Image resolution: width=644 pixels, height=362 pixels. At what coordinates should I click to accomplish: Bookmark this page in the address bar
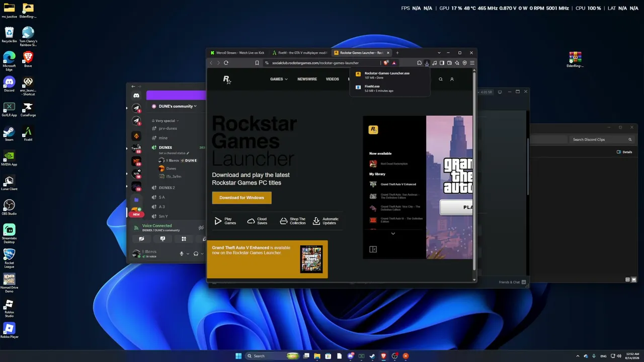point(257,63)
